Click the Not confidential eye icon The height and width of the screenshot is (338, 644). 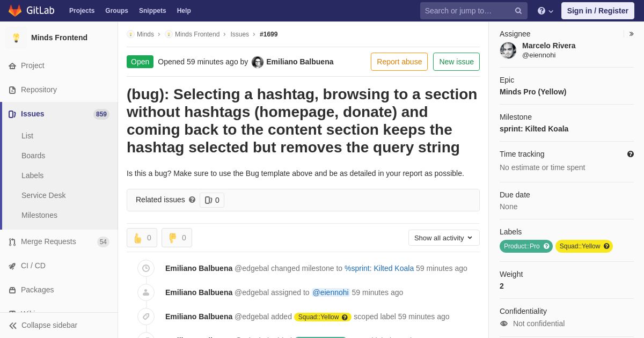[x=504, y=324]
